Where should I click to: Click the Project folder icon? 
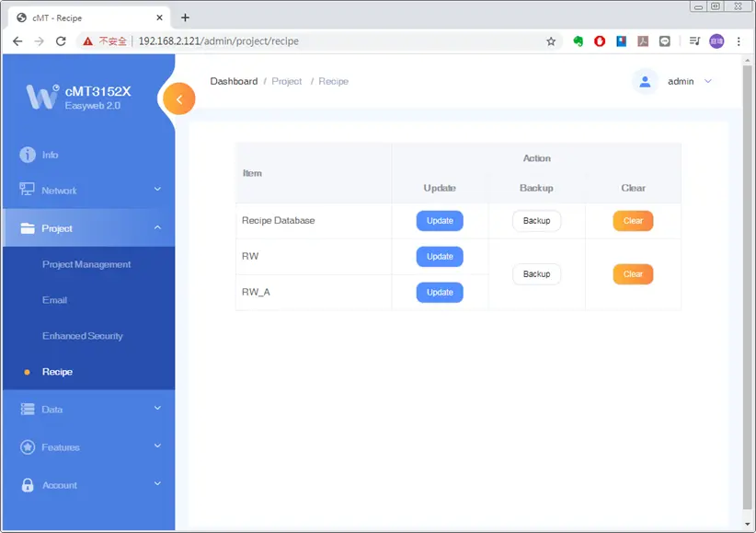(x=28, y=228)
